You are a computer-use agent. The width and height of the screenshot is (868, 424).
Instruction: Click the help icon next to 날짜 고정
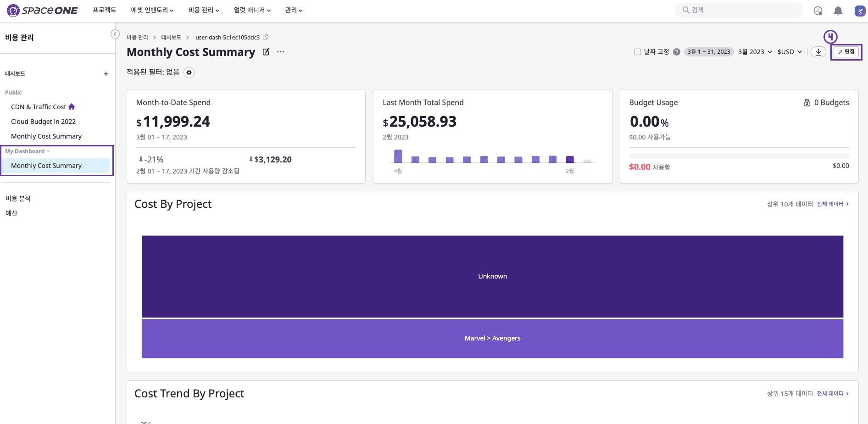[x=677, y=52]
